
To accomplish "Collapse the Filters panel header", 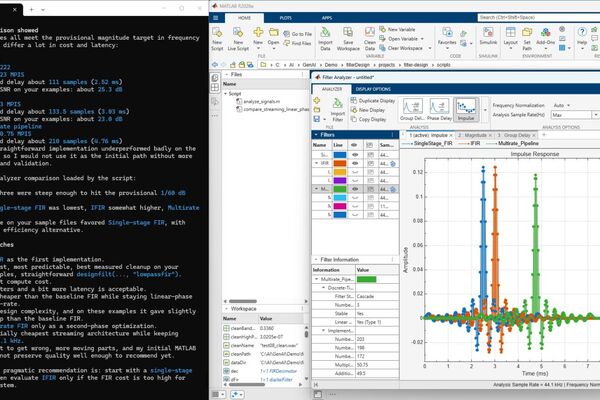I will [x=316, y=135].
